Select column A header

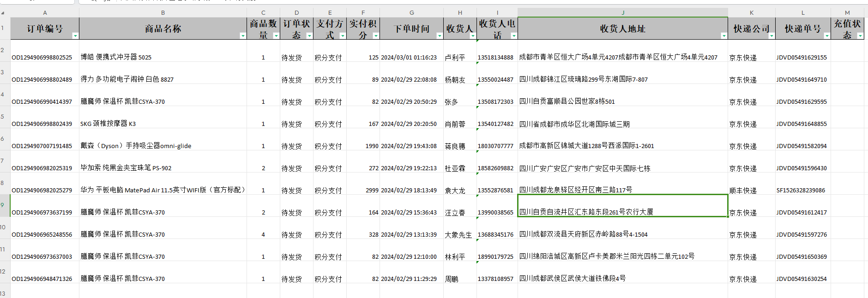tap(45, 13)
